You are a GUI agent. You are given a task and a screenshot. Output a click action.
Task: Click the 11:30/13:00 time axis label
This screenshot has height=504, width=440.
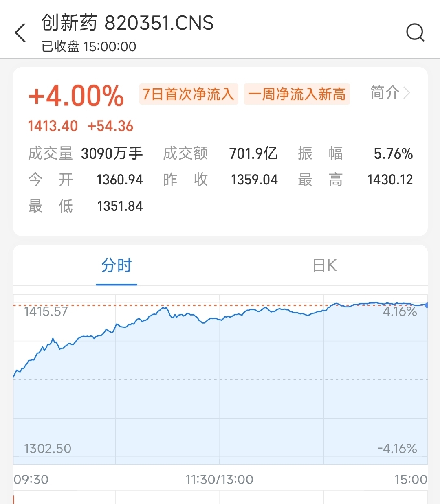coord(220,480)
